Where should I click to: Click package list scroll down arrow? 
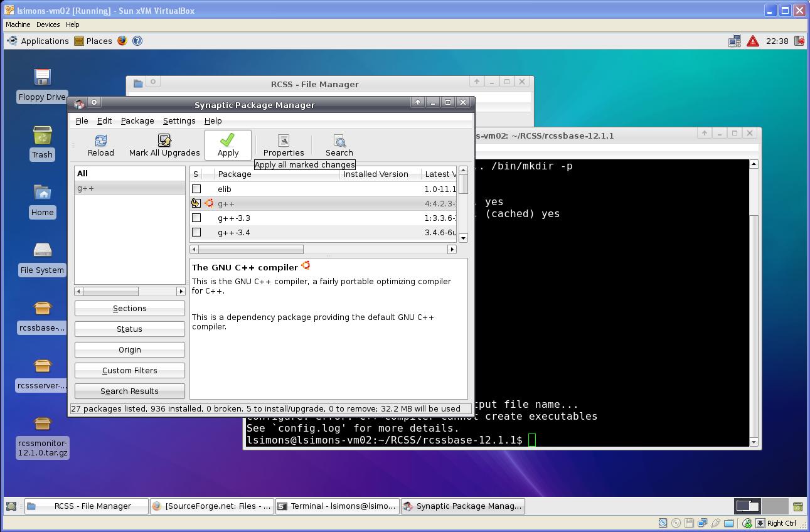[464, 238]
